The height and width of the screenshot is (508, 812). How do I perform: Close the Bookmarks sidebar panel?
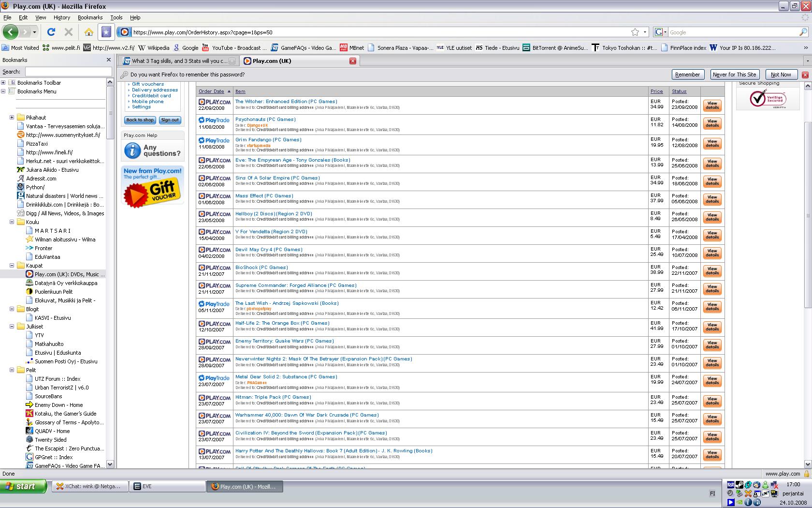click(x=109, y=60)
